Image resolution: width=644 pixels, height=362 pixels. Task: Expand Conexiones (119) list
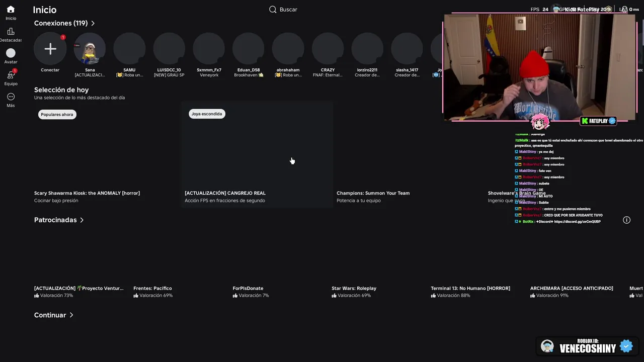64,23
